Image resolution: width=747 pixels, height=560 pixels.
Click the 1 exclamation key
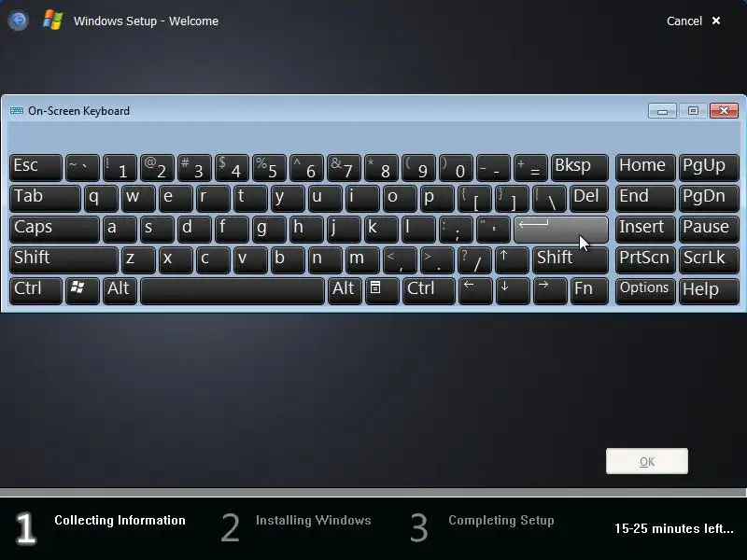[120, 168]
